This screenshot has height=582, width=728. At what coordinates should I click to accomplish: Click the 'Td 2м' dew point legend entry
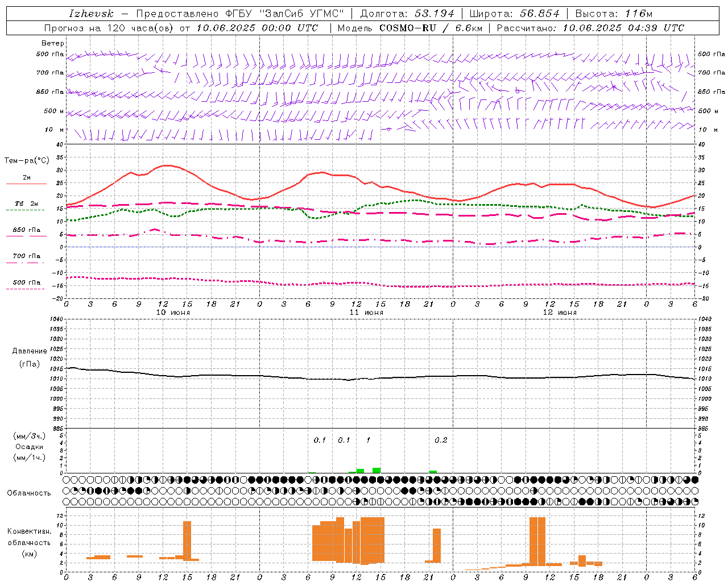click(26, 203)
